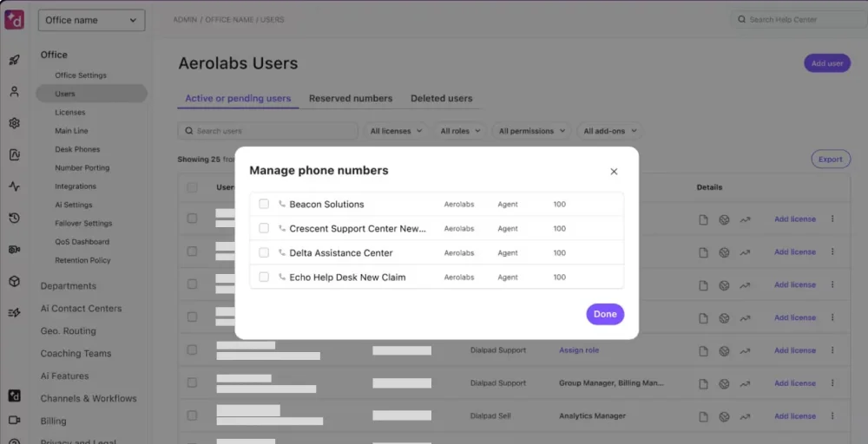Click the Dialpad logo icon
The width and height of the screenshot is (868, 444).
[15, 20]
